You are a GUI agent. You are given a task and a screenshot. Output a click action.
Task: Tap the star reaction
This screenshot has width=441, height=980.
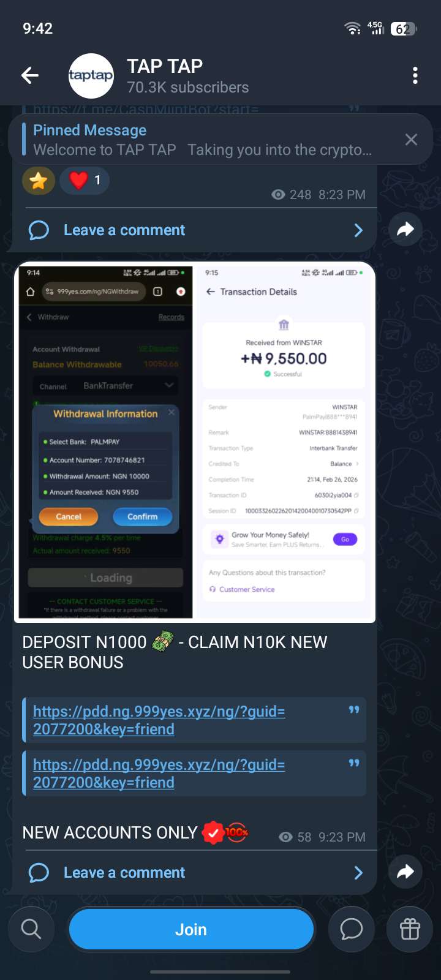pos(39,180)
